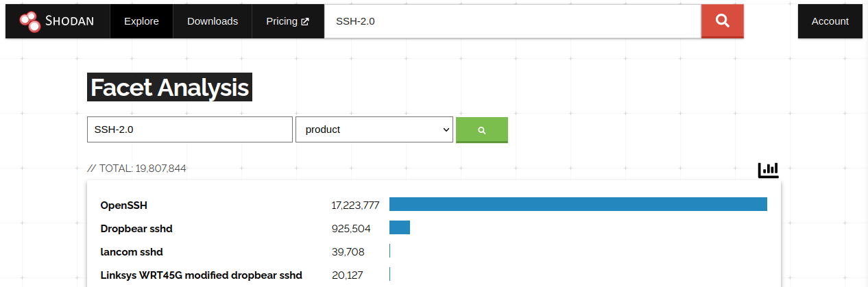Screen dimensions: 868x287
Task: Select Linksys WRT45G modified dropbear sshd
Action: pos(201,275)
